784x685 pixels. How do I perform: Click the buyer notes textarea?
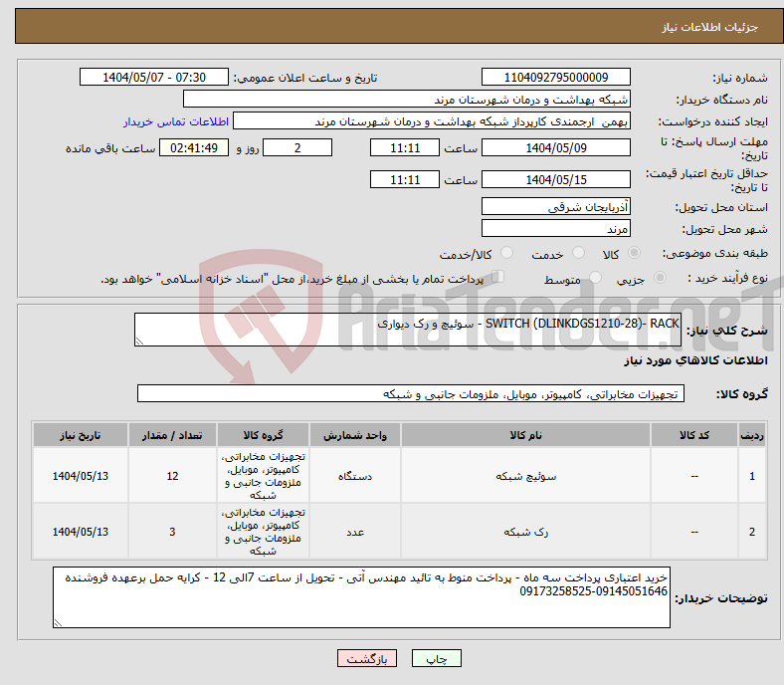[361, 597]
